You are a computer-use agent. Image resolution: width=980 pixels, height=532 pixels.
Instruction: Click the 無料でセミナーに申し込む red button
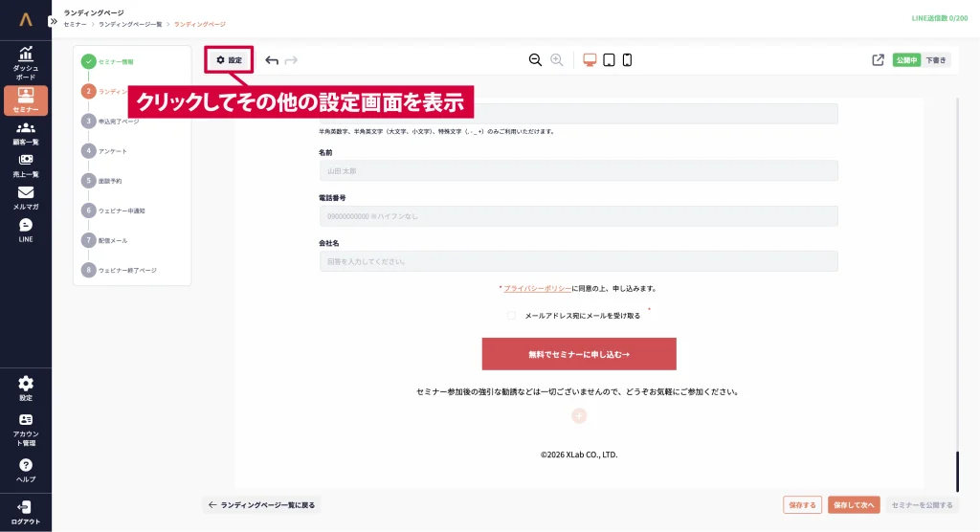pos(579,354)
